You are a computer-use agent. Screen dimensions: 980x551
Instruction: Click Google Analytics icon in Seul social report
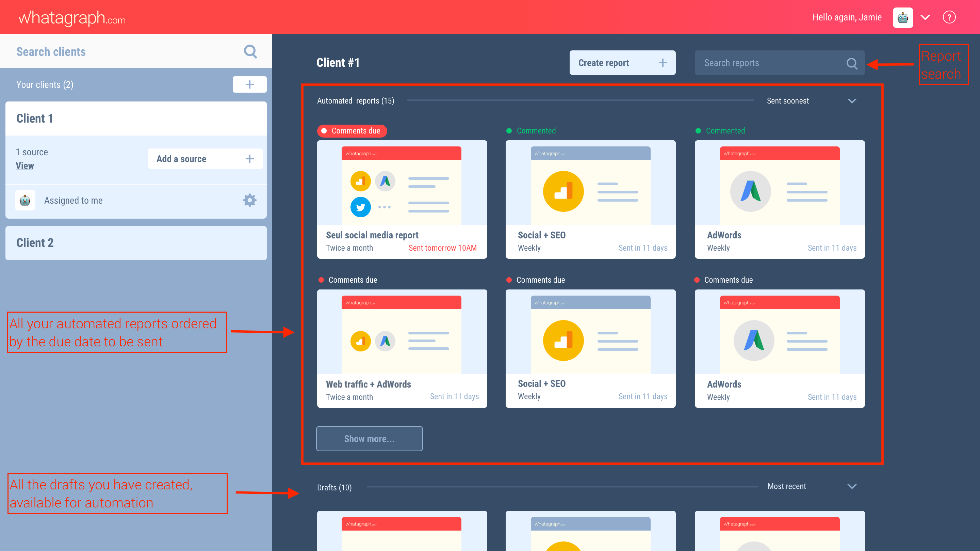point(360,181)
